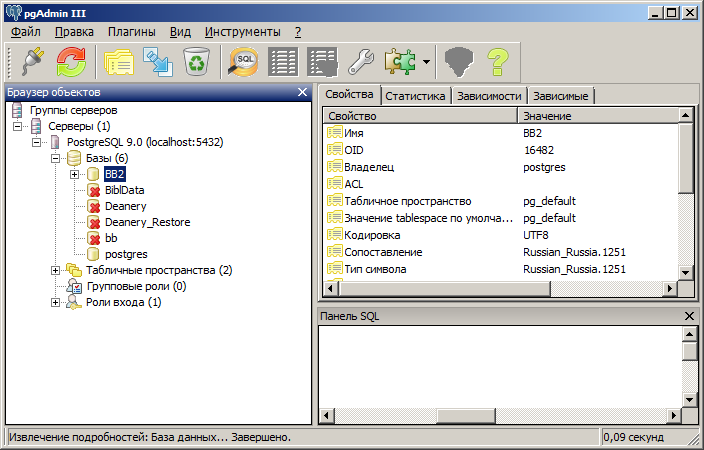Click the Сопоставление property row
Viewport: 704px width, 450px height.
[x=501, y=252]
